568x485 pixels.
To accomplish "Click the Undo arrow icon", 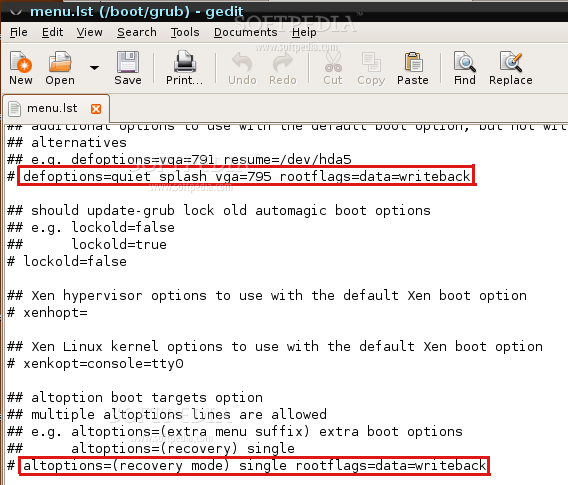I will click(242, 62).
